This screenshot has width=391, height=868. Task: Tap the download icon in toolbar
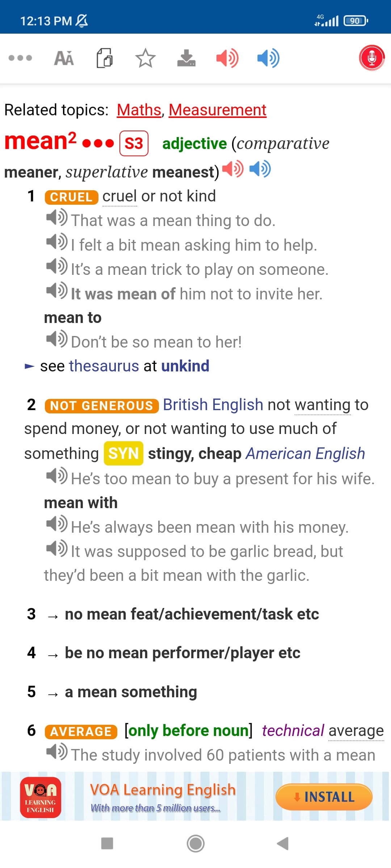[186, 58]
